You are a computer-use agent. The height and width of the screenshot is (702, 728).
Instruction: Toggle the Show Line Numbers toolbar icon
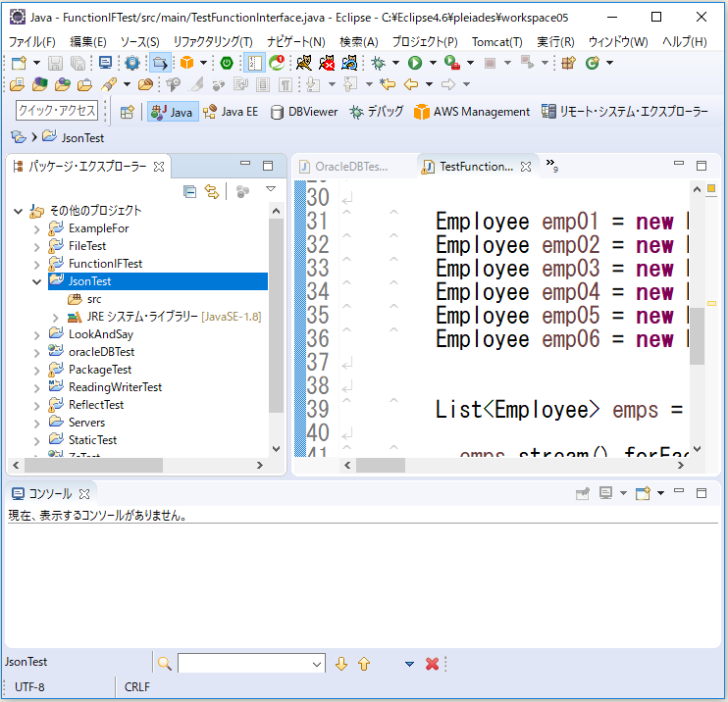(x=254, y=63)
